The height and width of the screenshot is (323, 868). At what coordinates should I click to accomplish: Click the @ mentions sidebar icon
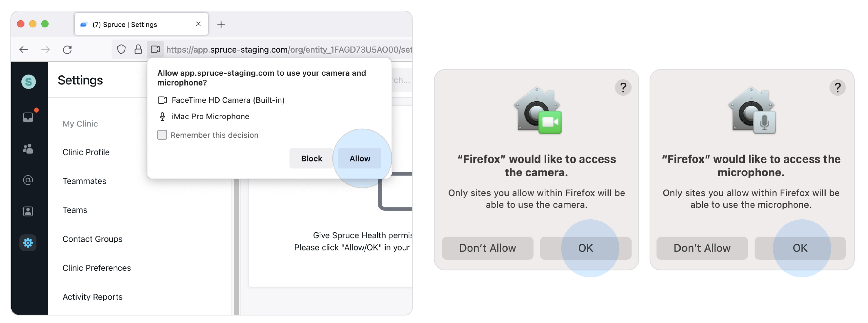pyautogui.click(x=28, y=180)
